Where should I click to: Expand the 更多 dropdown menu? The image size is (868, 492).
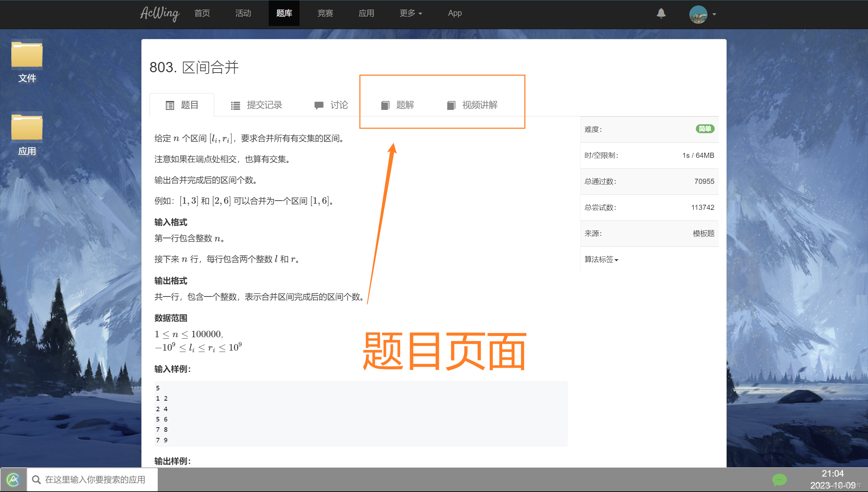pos(411,13)
